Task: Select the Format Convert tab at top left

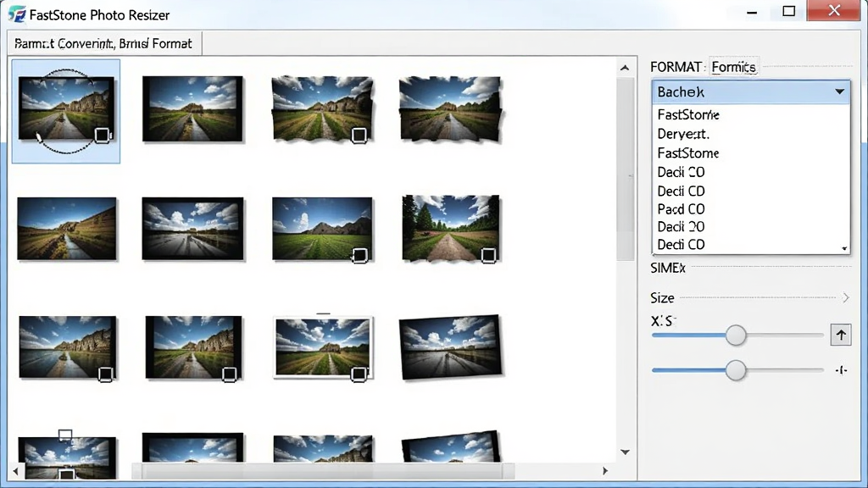Action: pyautogui.click(x=104, y=43)
